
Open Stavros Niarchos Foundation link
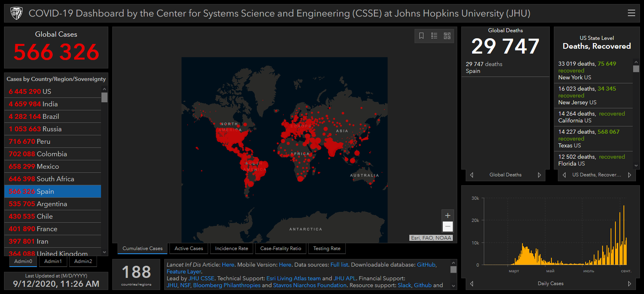(310, 285)
